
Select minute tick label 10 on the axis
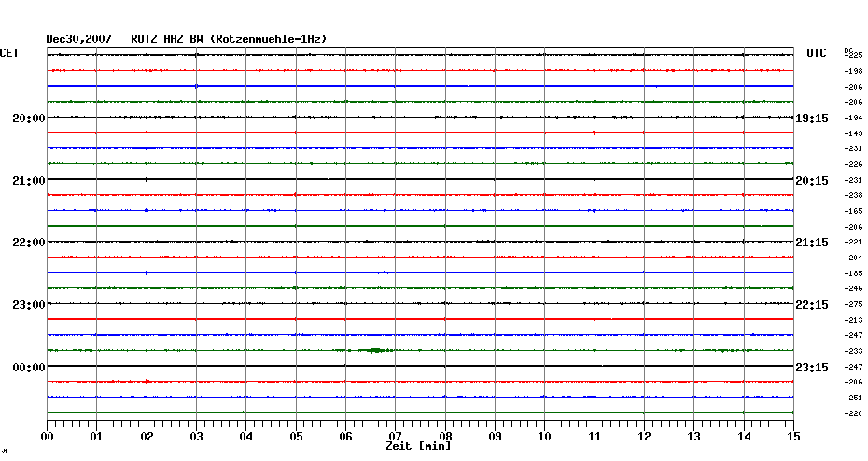pos(544,437)
